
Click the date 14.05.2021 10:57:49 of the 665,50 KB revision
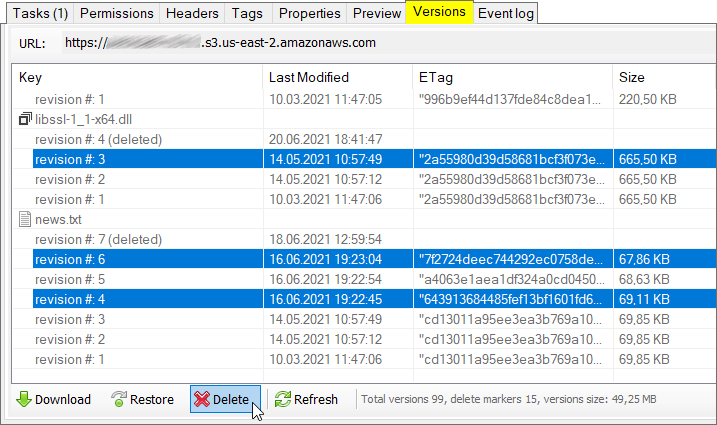click(326, 159)
